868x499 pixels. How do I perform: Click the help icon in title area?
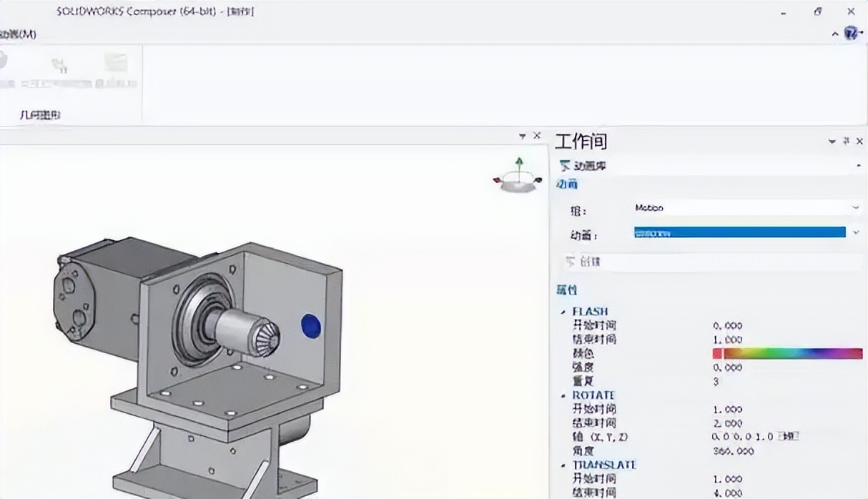[850, 33]
